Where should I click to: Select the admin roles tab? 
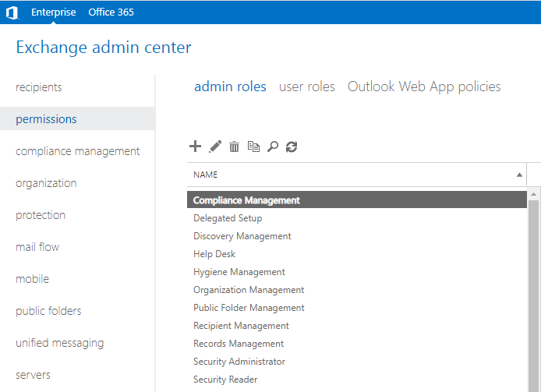click(x=230, y=87)
